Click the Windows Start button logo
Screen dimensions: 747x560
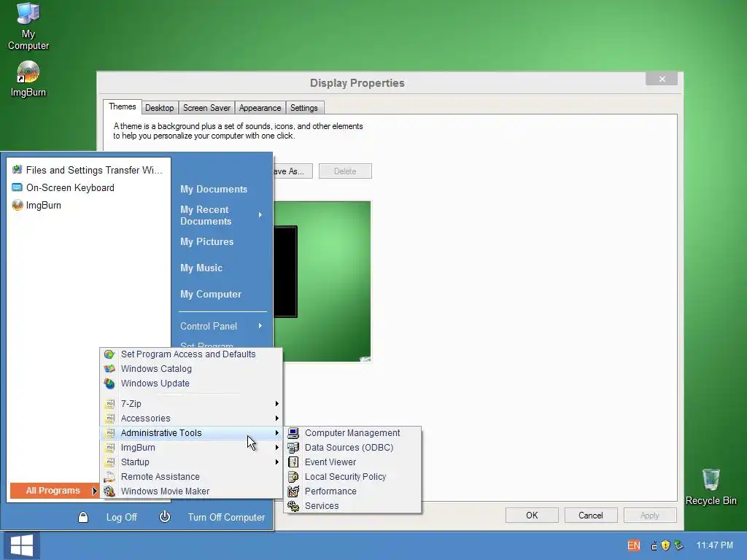[21, 545]
